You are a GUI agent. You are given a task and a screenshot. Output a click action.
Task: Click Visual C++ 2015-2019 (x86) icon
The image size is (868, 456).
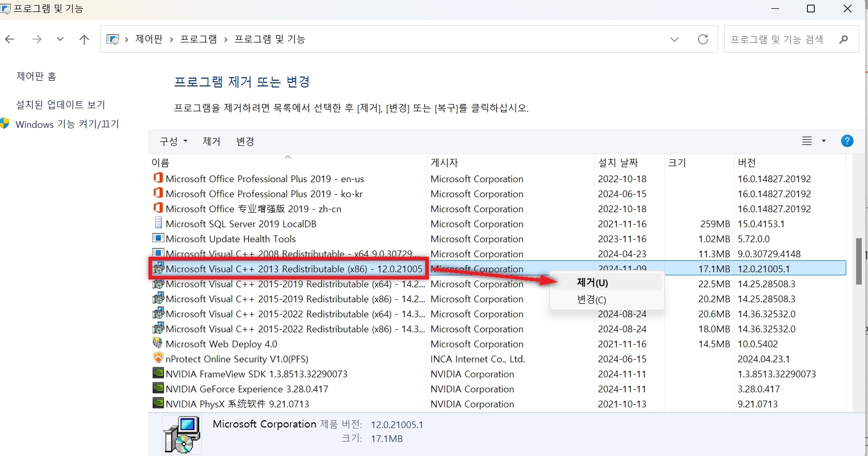coord(158,298)
